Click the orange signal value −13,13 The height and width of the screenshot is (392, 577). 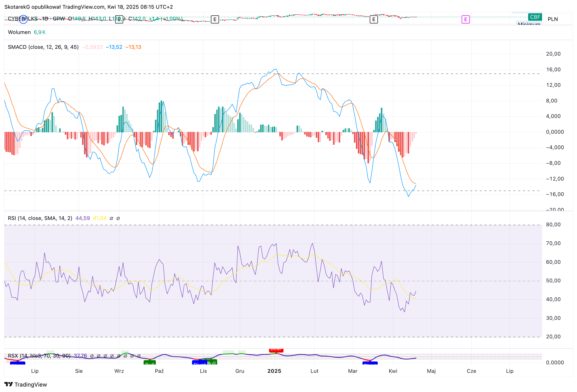point(133,47)
